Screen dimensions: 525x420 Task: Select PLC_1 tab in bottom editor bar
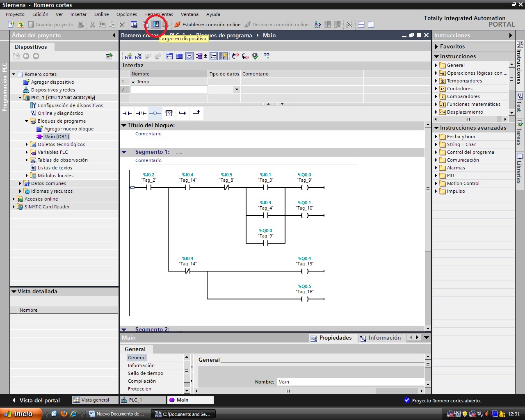pyautogui.click(x=143, y=400)
